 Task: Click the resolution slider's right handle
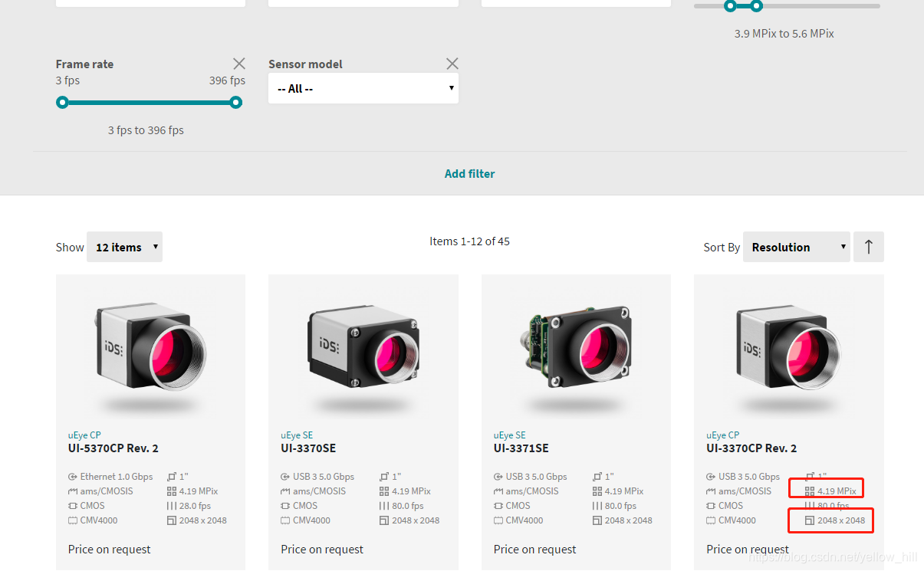[x=757, y=6]
